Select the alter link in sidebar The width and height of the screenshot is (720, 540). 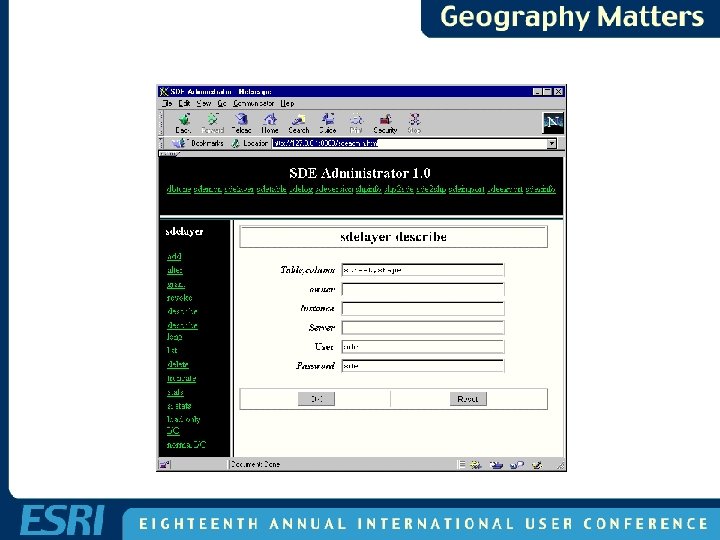(x=174, y=270)
